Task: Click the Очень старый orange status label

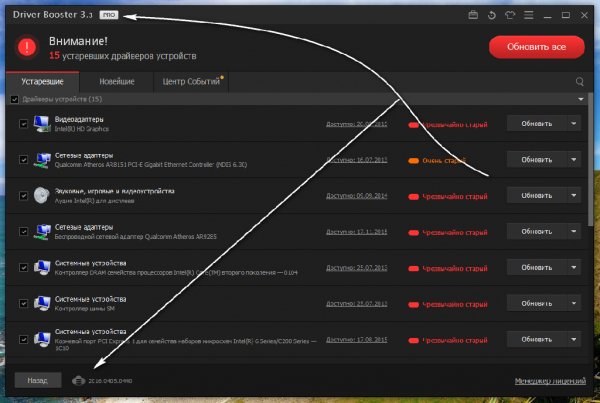Action: click(444, 161)
